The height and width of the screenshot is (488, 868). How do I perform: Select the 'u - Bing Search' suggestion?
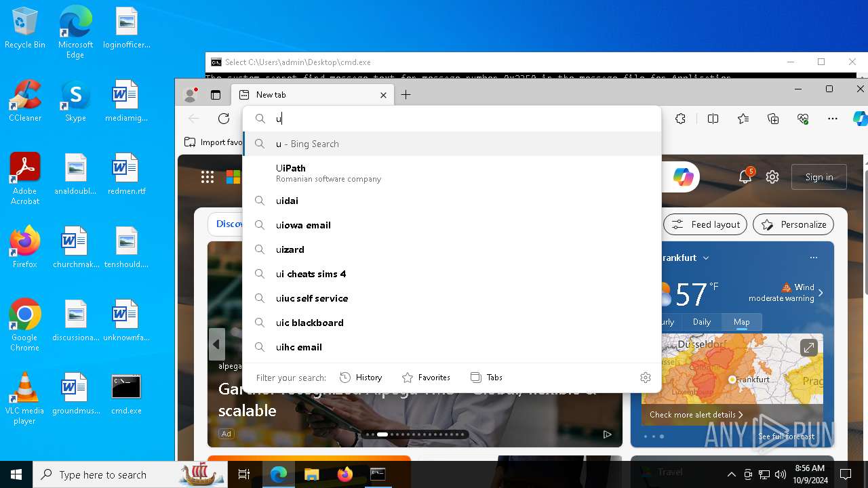[x=452, y=144]
